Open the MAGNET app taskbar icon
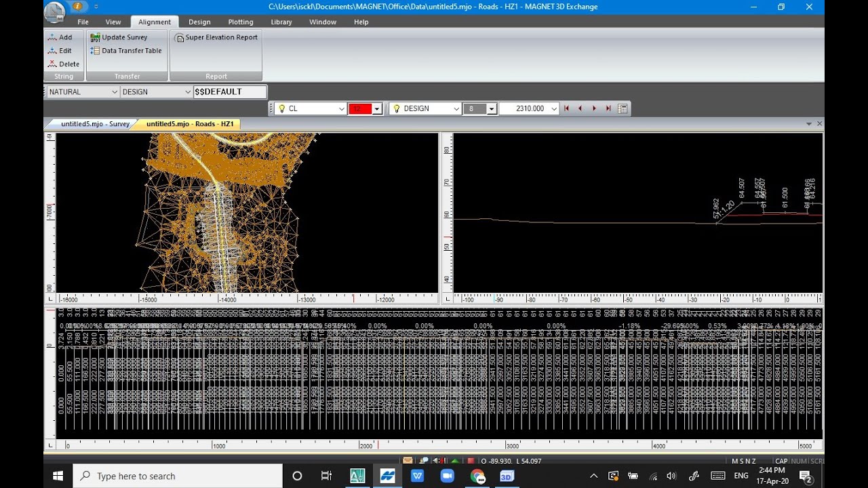The height and width of the screenshot is (488, 868). click(387, 476)
